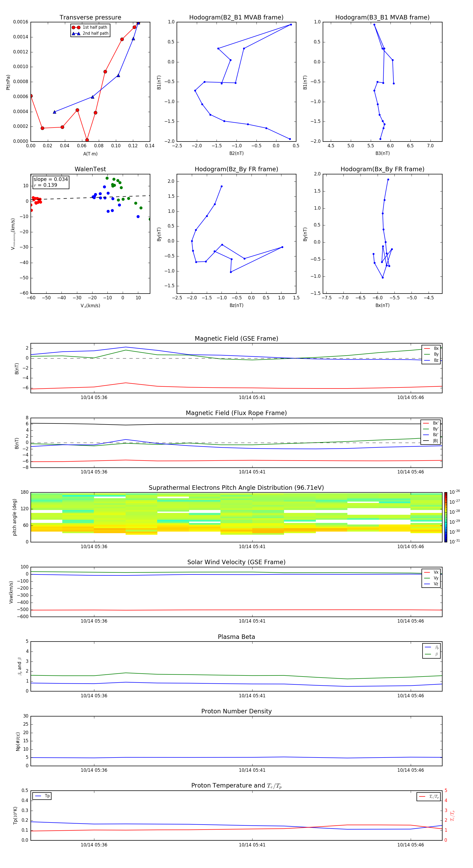The width and height of the screenshot is (473, 868).
Task: Click the 'Transverse pressure' plot title
Action: click(x=90, y=18)
